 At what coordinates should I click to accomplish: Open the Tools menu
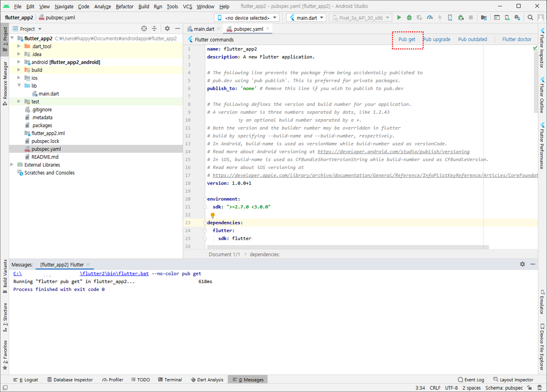(172, 6)
